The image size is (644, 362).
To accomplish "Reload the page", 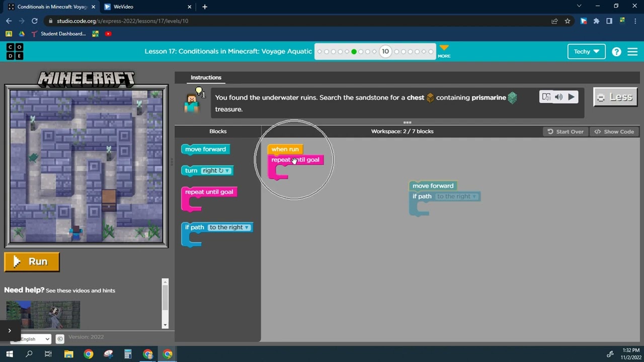I will coord(34,21).
